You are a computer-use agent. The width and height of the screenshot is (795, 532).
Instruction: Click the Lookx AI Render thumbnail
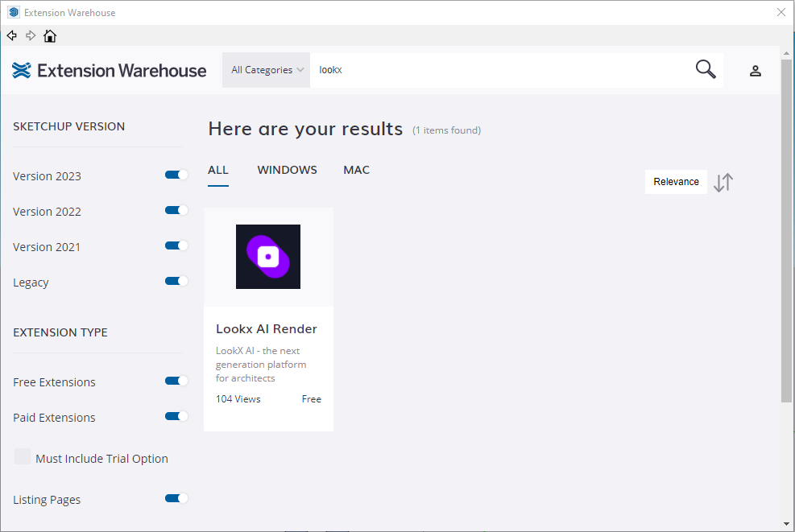pos(268,257)
